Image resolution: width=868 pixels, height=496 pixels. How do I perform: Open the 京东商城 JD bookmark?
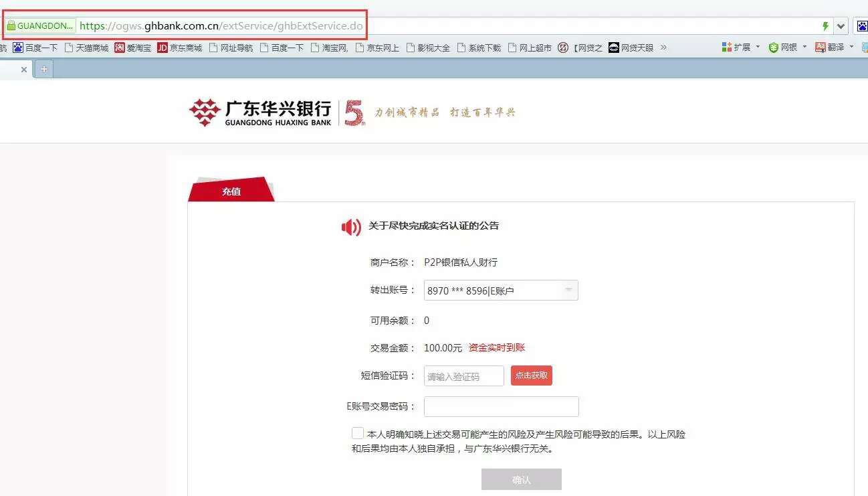tap(179, 48)
